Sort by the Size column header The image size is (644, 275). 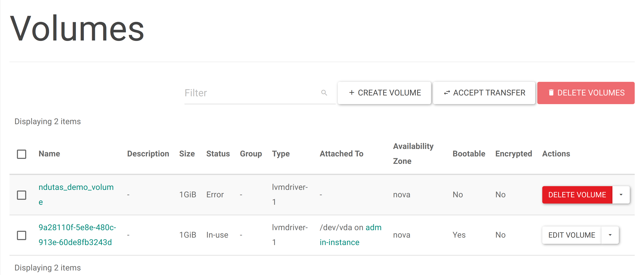coord(187,154)
